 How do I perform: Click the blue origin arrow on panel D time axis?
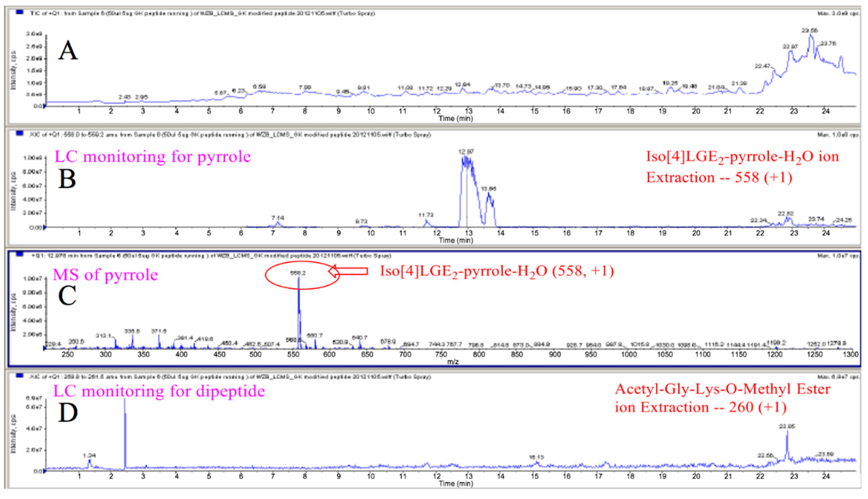point(44,471)
